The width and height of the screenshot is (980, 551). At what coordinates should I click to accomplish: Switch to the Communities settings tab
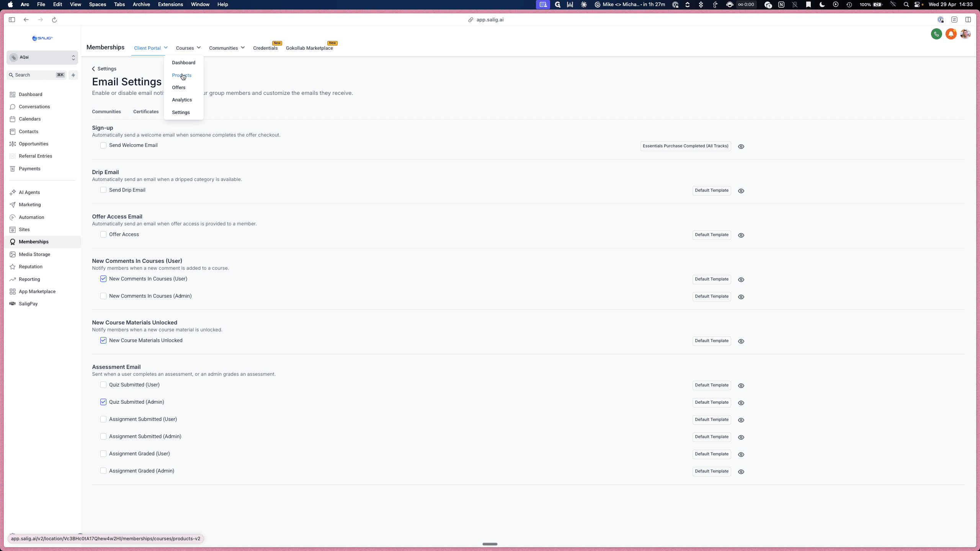pos(106,112)
